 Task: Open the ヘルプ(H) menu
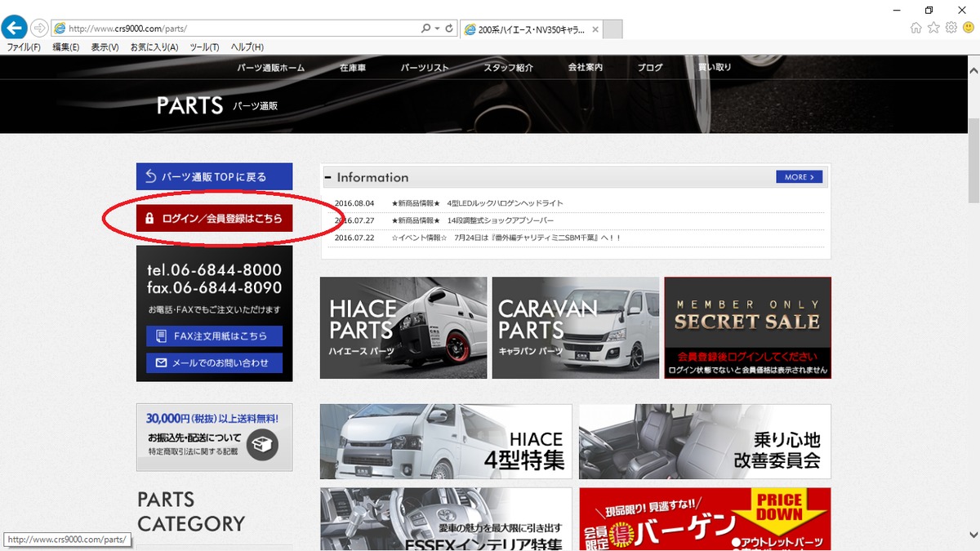247,47
